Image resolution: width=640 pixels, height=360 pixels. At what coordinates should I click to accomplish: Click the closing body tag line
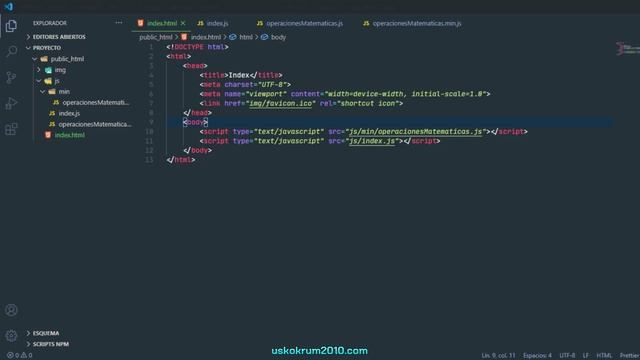point(198,150)
